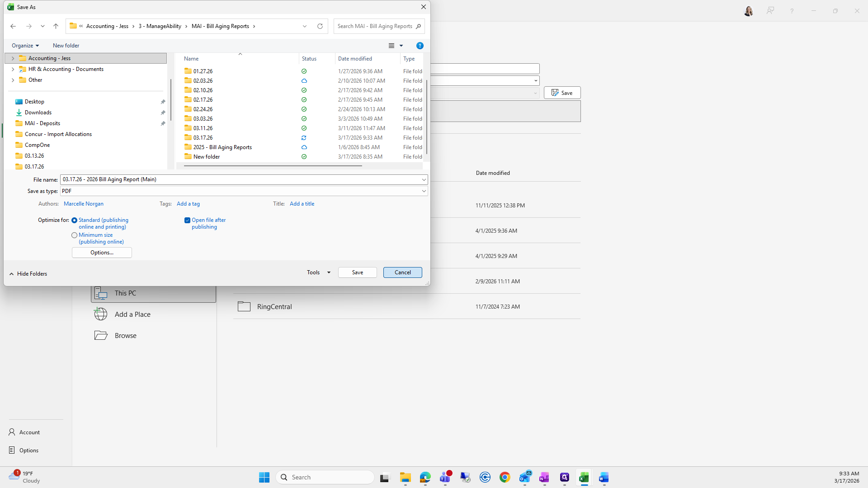Click the dialog help question mark icon
This screenshot has width=868, height=488.
point(420,46)
